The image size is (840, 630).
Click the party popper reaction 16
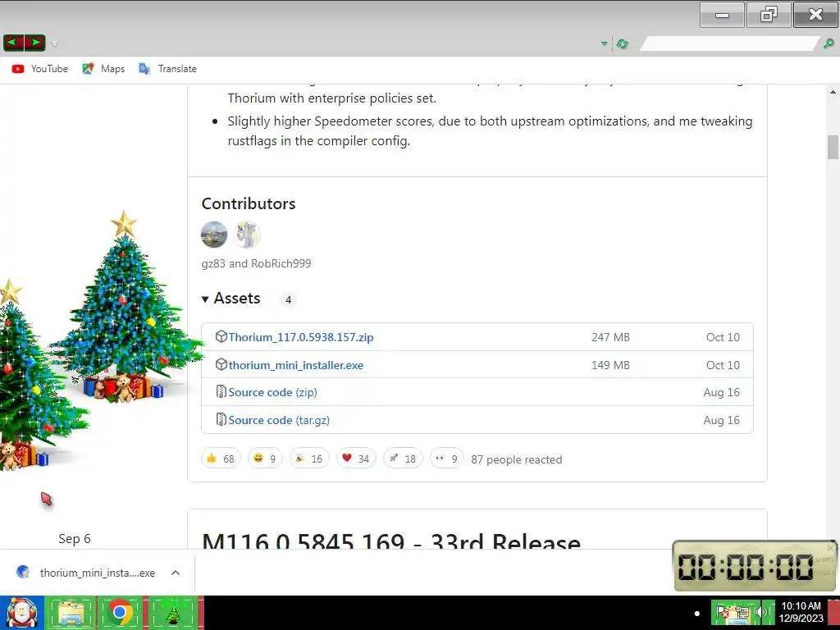point(309,459)
